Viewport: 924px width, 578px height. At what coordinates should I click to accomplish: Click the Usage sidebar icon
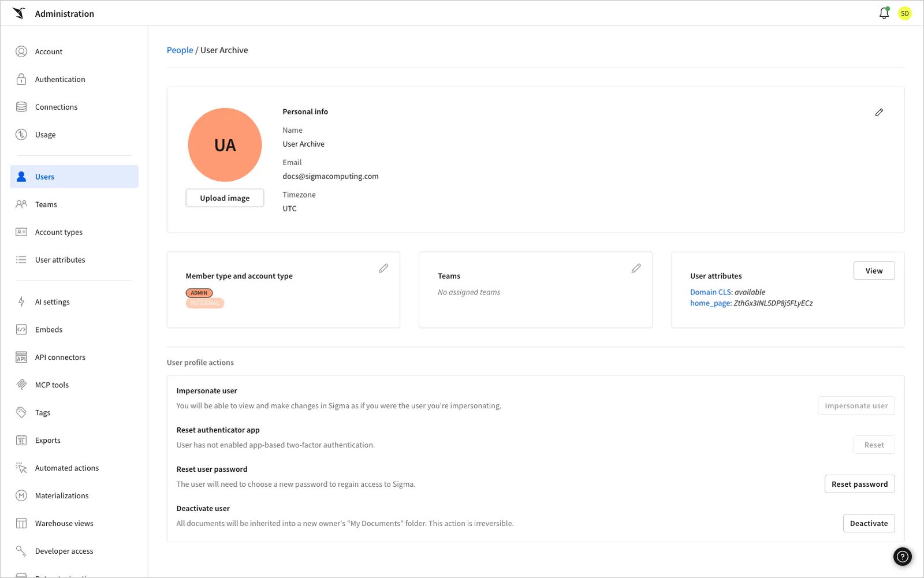pos(21,135)
